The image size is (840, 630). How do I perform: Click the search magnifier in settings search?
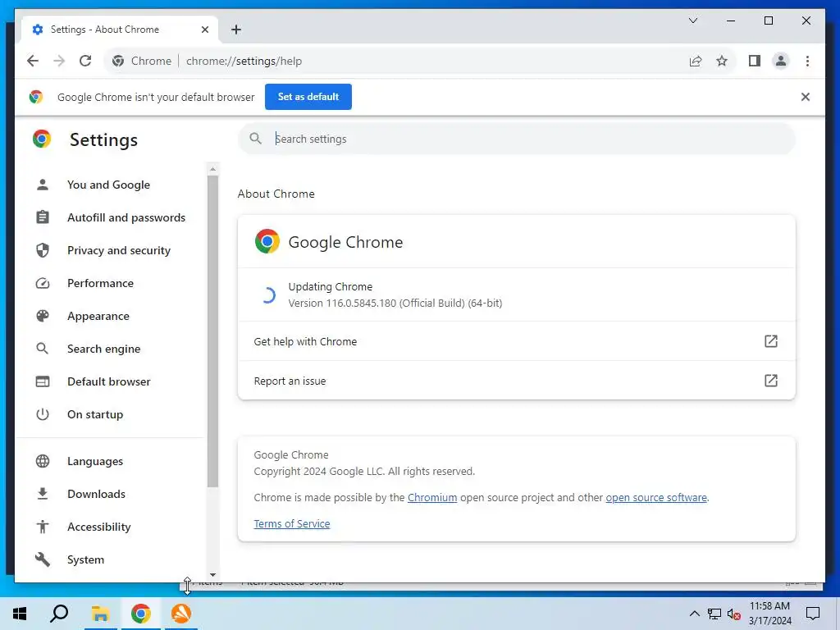tap(256, 139)
